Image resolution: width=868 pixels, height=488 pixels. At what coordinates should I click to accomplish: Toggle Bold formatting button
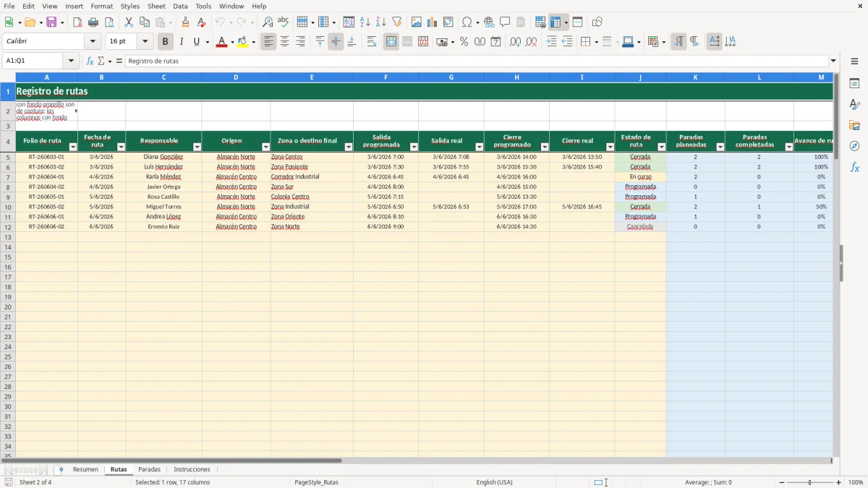pos(166,42)
